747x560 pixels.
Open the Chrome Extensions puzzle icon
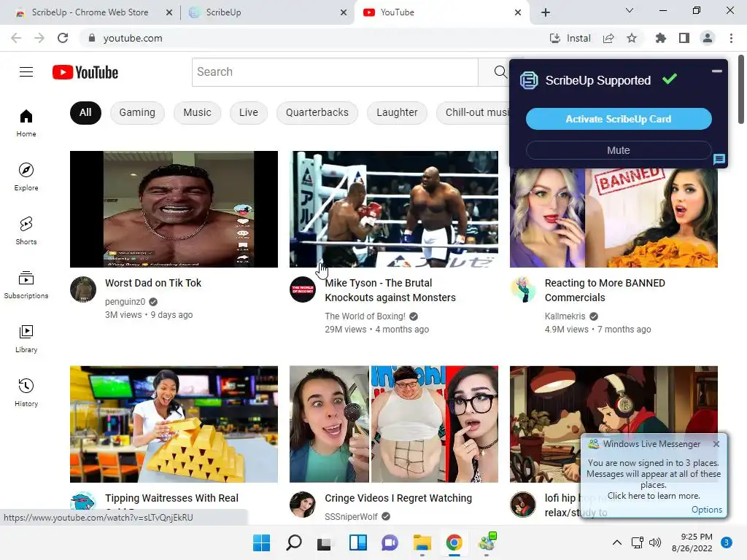pos(661,38)
